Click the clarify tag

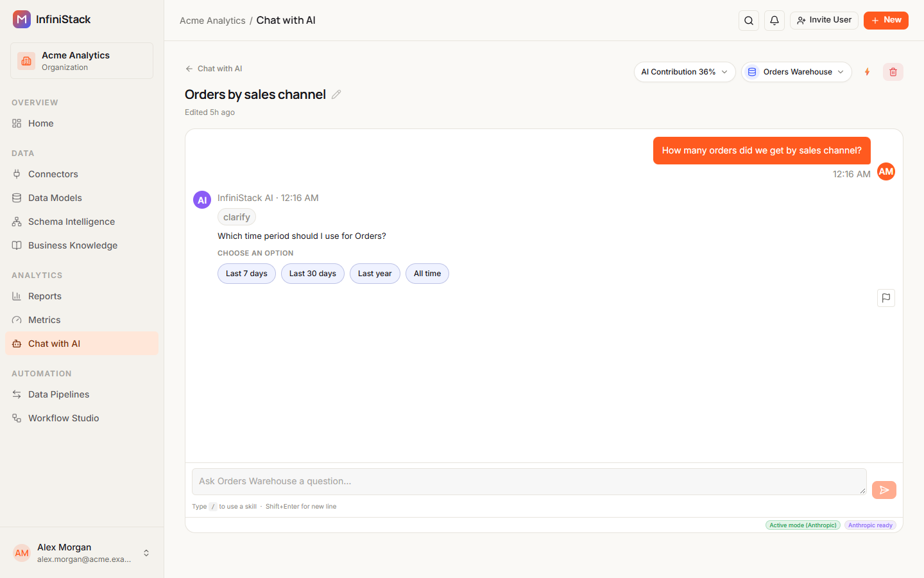(237, 217)
